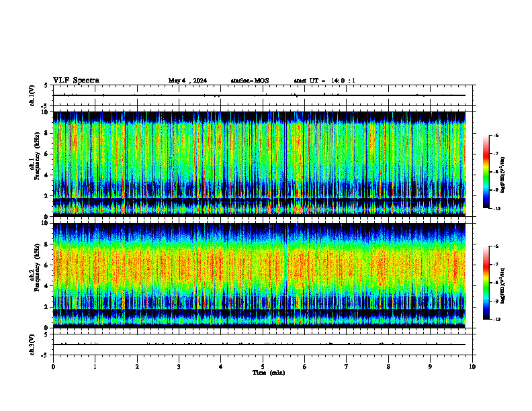The width and height of the screenshot is (532, 411).
Task: Click the "VLF Spectra" title text
Action: (76, 81)
